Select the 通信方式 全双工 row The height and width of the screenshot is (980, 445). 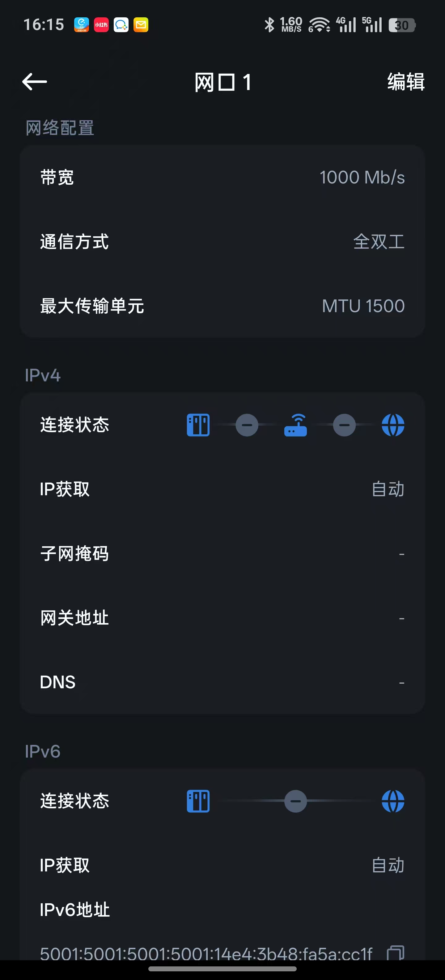[222, 242]
